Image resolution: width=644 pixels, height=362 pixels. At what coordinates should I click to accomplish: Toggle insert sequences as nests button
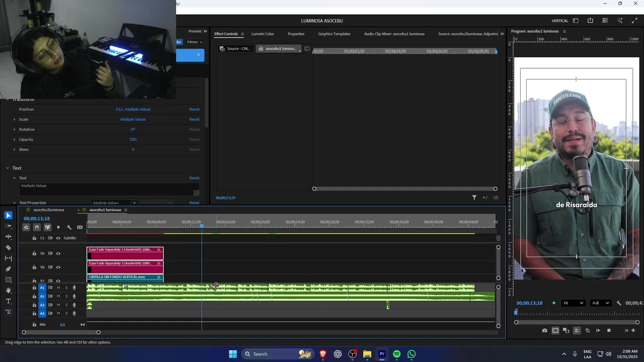(26, 227)
